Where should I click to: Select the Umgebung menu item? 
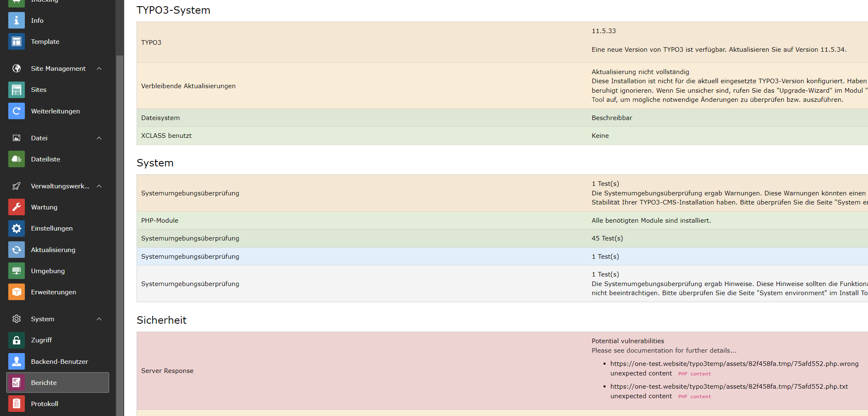[x=58, y=271]
